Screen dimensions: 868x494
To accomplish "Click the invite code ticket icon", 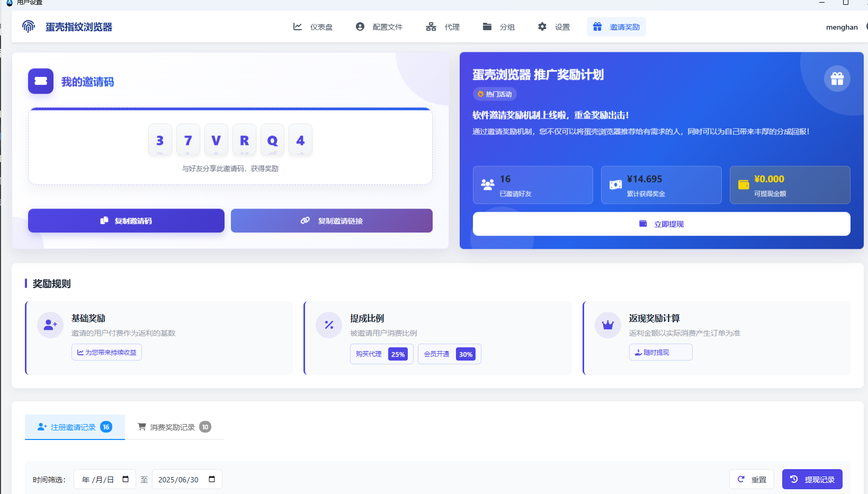I will [41, 81].
